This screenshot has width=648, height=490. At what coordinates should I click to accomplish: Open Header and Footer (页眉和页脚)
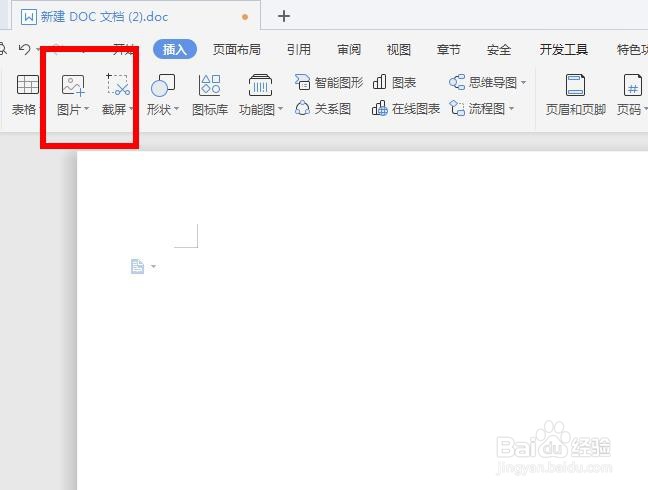[575, 95]
